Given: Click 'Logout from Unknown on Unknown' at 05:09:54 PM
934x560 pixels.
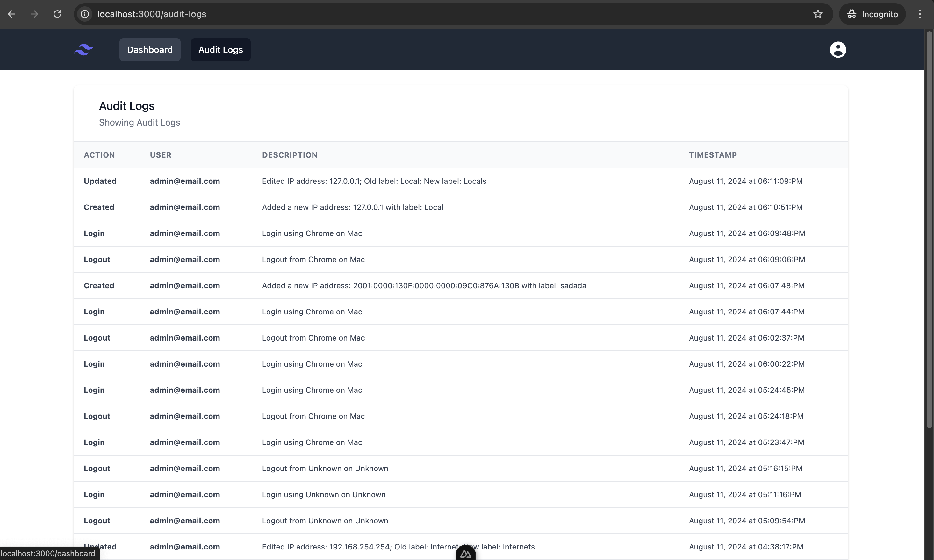Looking at the screenshot, I should pos(325,521).
